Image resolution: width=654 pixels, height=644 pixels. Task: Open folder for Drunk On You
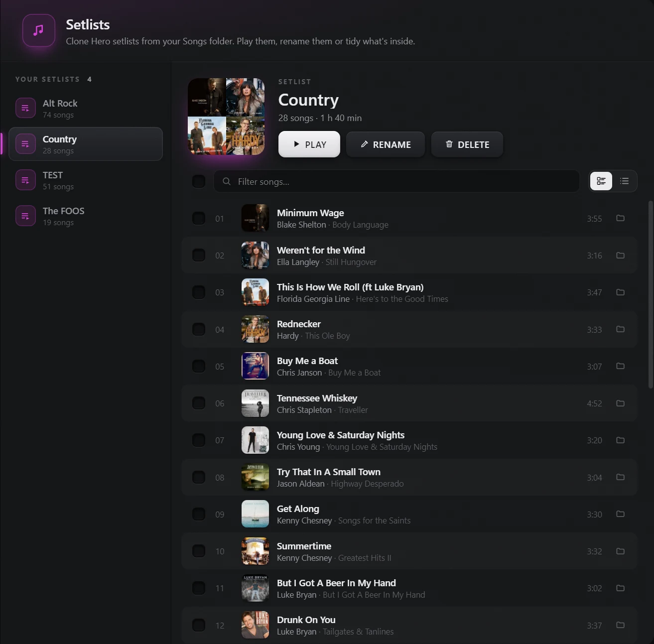click(620, 625)
